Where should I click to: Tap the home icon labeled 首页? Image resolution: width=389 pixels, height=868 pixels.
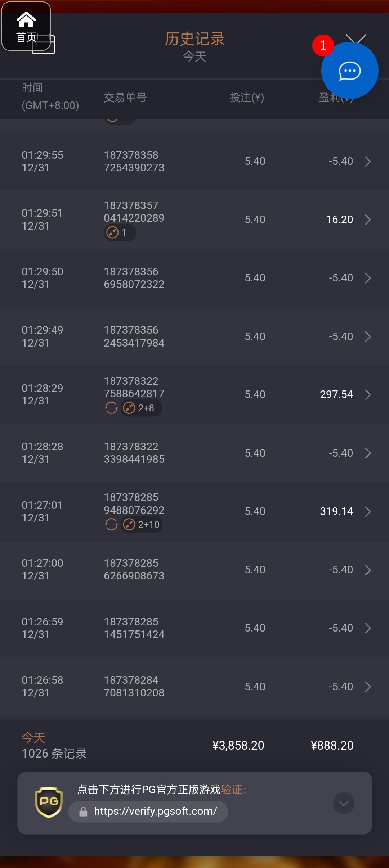tap(26, 26)
